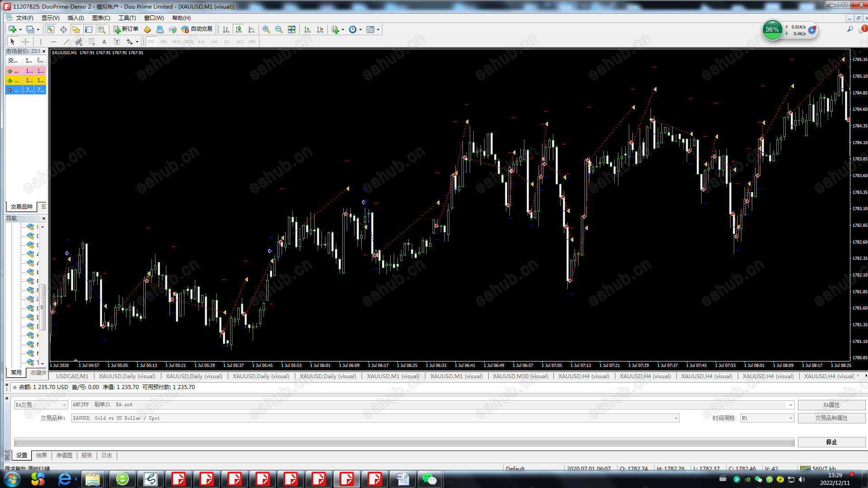
Task: Switch to the 报告 tab
Action: pyautogui.click(x=86, y=455)
